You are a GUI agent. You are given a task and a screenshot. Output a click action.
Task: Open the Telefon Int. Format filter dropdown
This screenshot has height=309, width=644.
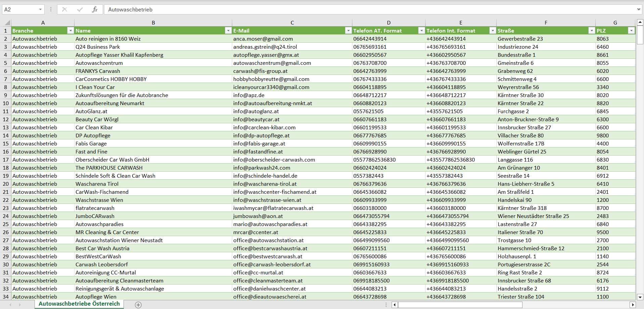492,31
